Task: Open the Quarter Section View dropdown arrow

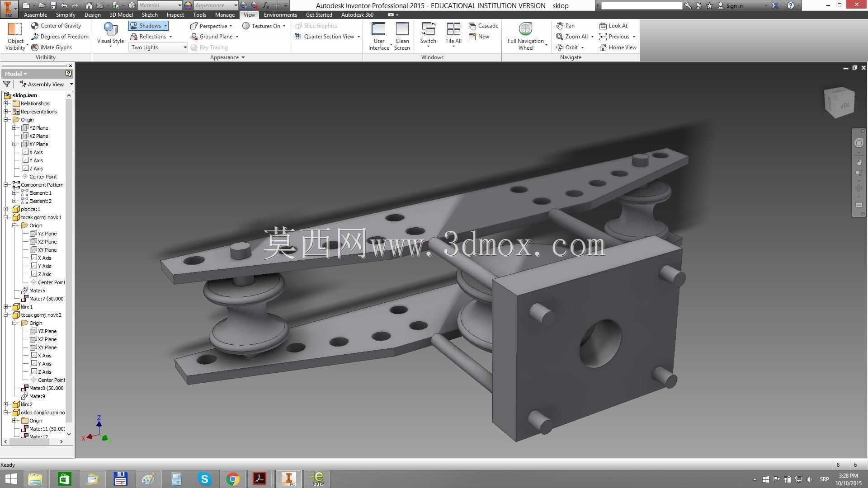Action: (359, 37)
